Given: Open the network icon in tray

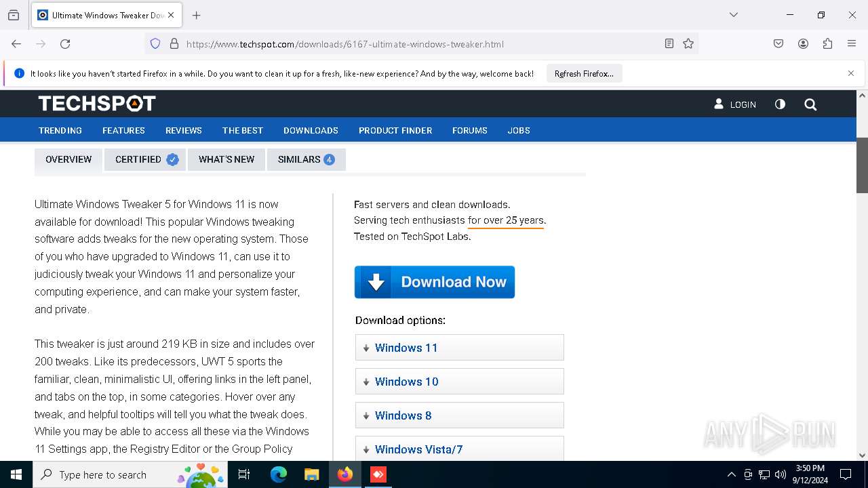Looking at the screenshot, I should 764,474.
